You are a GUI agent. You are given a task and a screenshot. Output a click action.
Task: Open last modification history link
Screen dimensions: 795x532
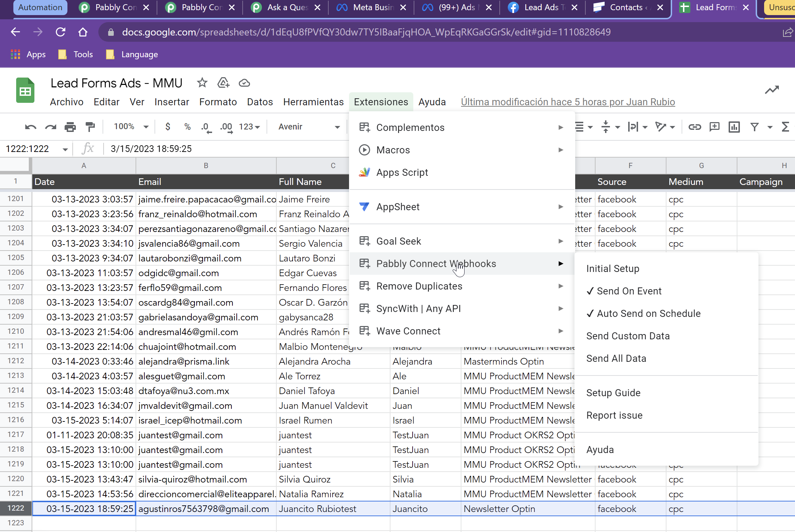pos(568,102)
